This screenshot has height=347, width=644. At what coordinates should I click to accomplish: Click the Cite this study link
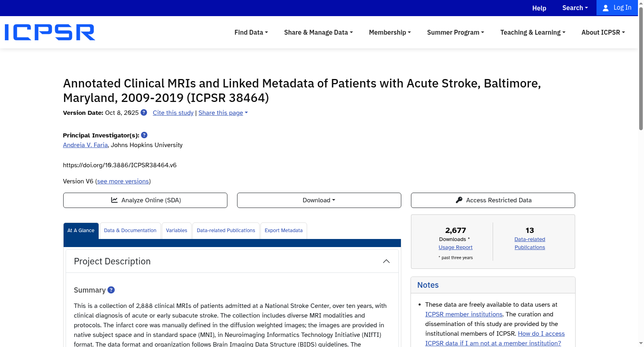tap(173, 113)
